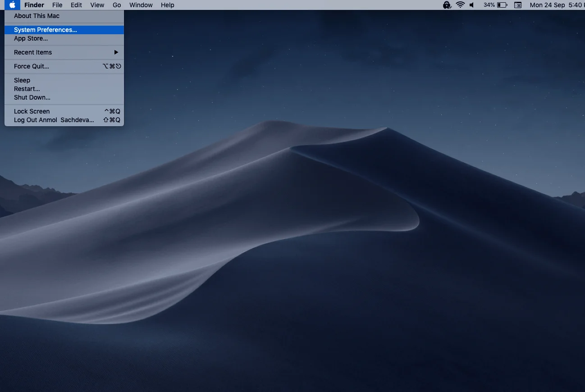This screenshot has height=392, width=585.
Task: Open the Wi-Fi status menu
Action: click(x=460, y=5)
